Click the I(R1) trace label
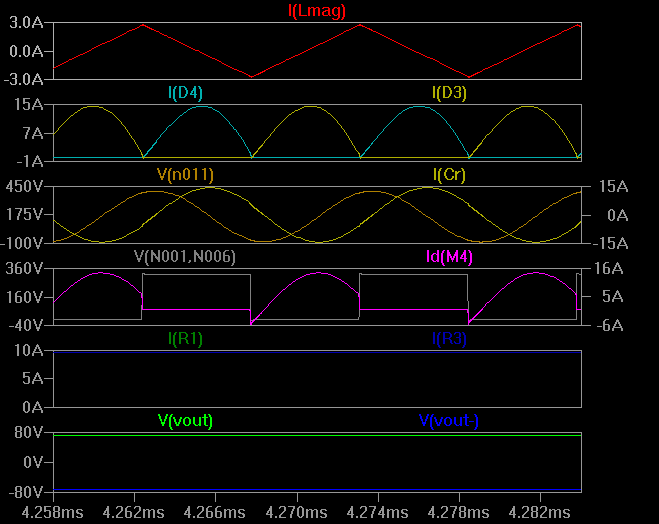This screenshot has height=524, width=659. click(x=185, y=339)
